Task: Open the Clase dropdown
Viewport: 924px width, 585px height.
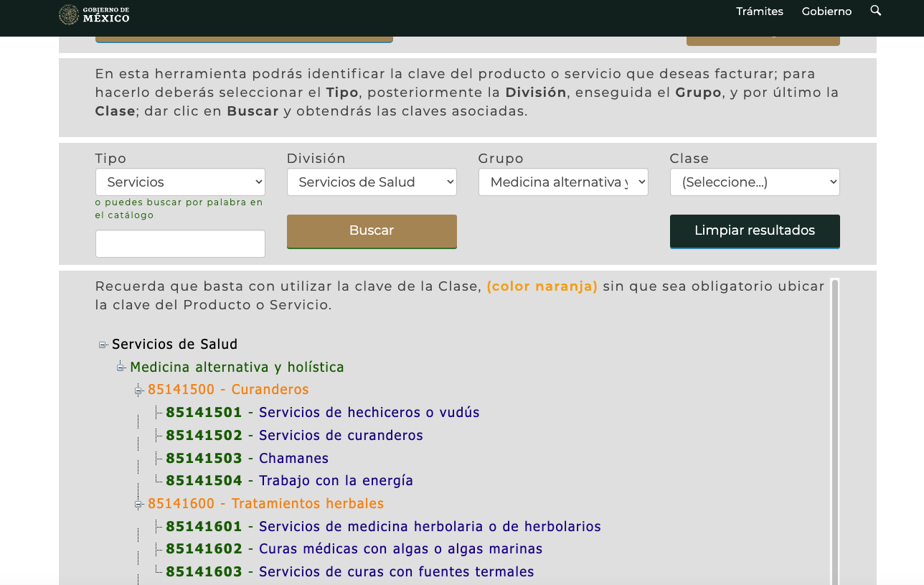Action: click(x=755, y=182)
